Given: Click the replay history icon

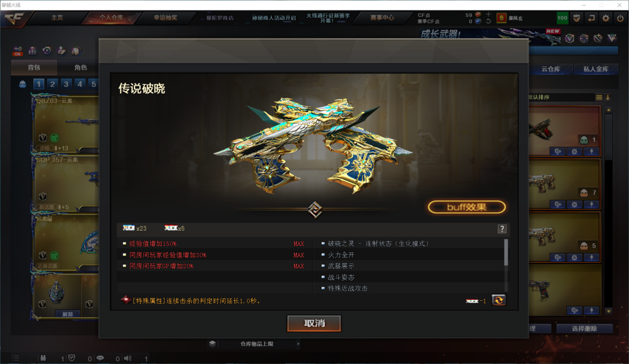Looking at the screenshot, I should [47, 51].
